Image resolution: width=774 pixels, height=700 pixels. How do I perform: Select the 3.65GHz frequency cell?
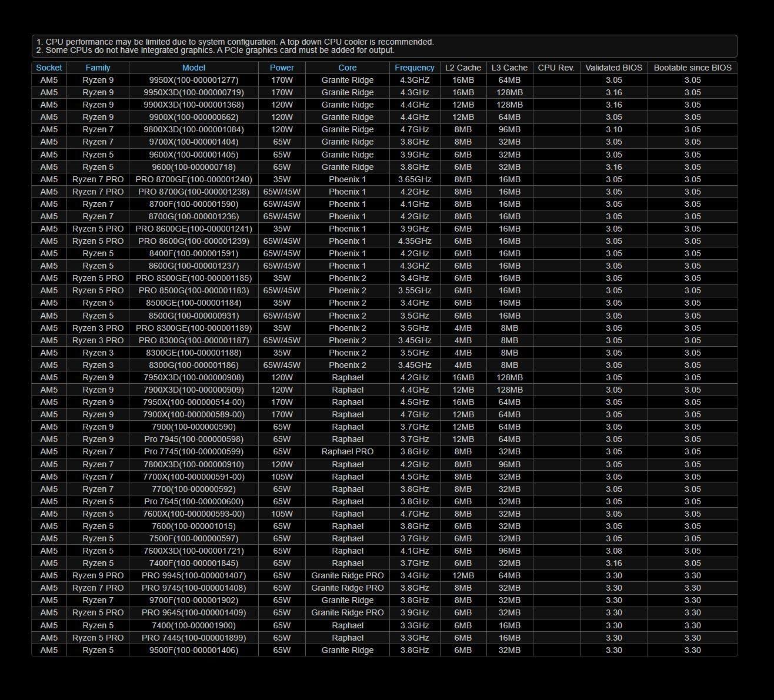pos(414,179)
